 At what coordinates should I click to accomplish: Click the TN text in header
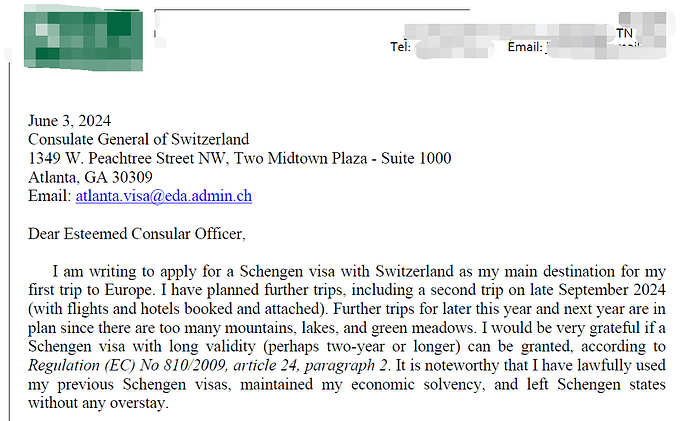624,33
